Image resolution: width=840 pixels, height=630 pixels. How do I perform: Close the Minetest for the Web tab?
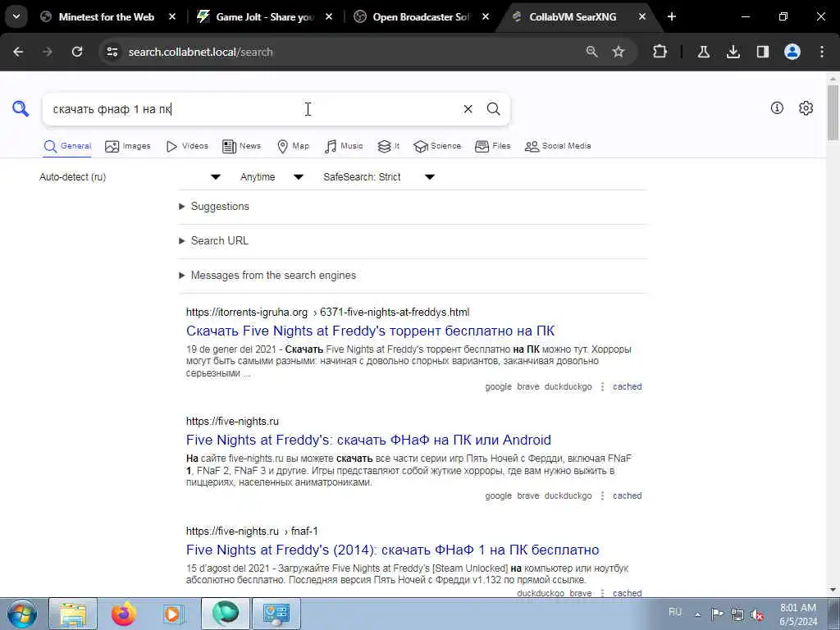click(172, 16)
